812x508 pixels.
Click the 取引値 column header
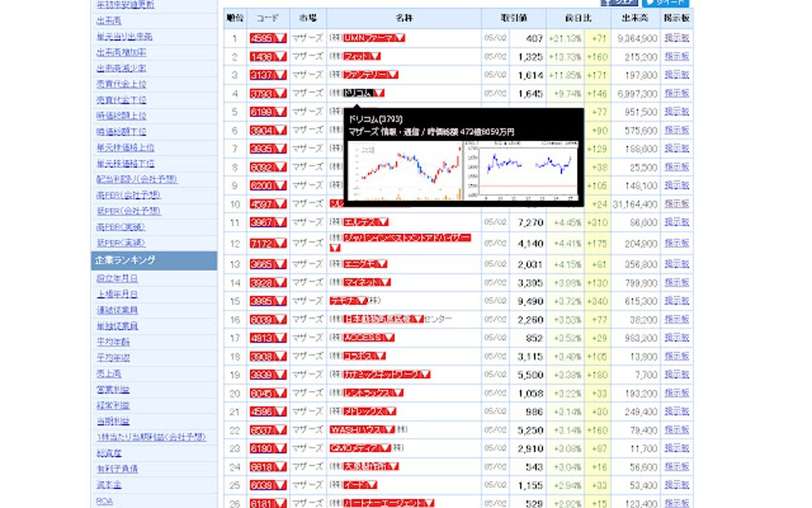point(513,18)
